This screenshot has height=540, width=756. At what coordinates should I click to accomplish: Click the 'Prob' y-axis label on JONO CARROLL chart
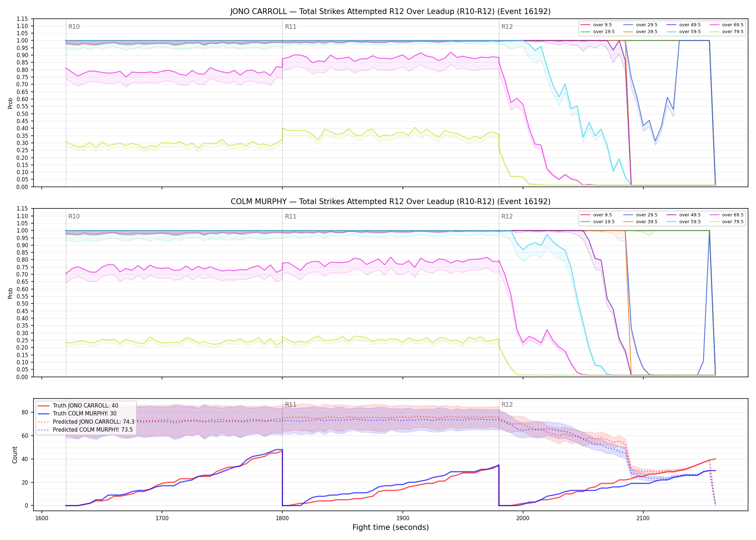[x=10, y=103]
